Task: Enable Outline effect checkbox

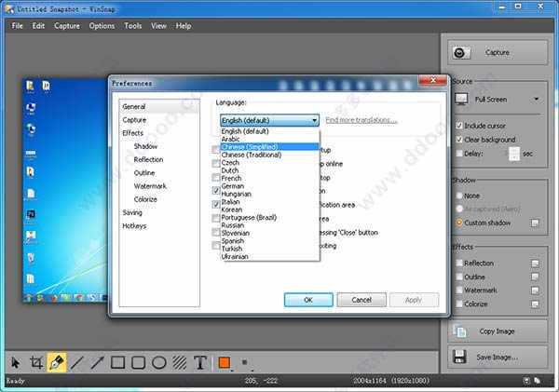Action: tap(459, 277)
